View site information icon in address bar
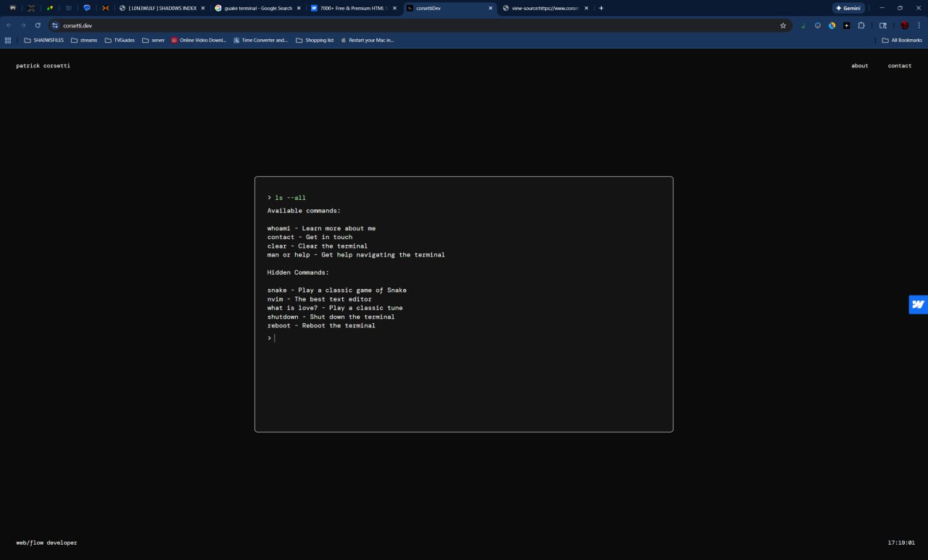Viewport: 928px width, 560px height. pyautogui.click(x=55, y=25)
